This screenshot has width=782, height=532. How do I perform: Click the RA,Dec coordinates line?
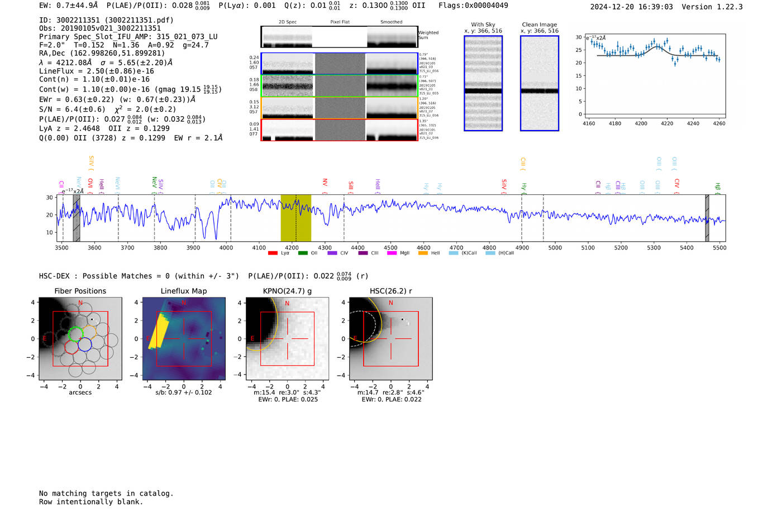tap(102, 54)
